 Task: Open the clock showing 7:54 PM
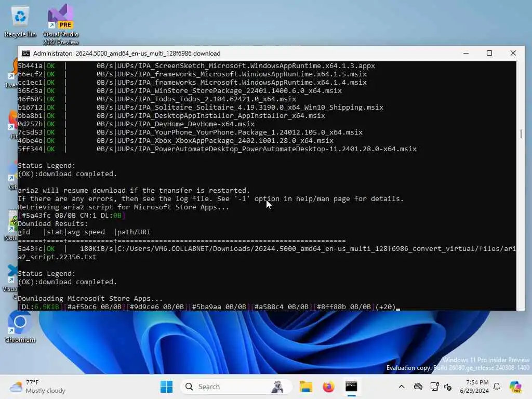pos(474,387)
